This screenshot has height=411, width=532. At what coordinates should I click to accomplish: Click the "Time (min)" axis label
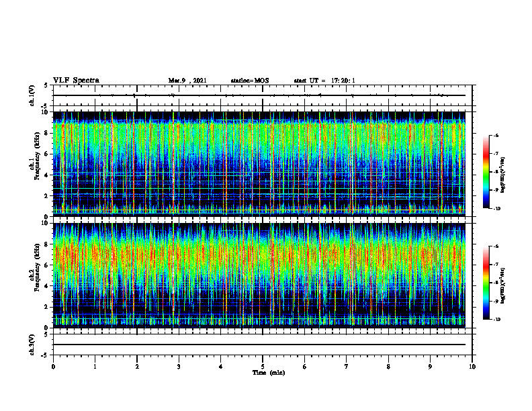coord(269,373)
